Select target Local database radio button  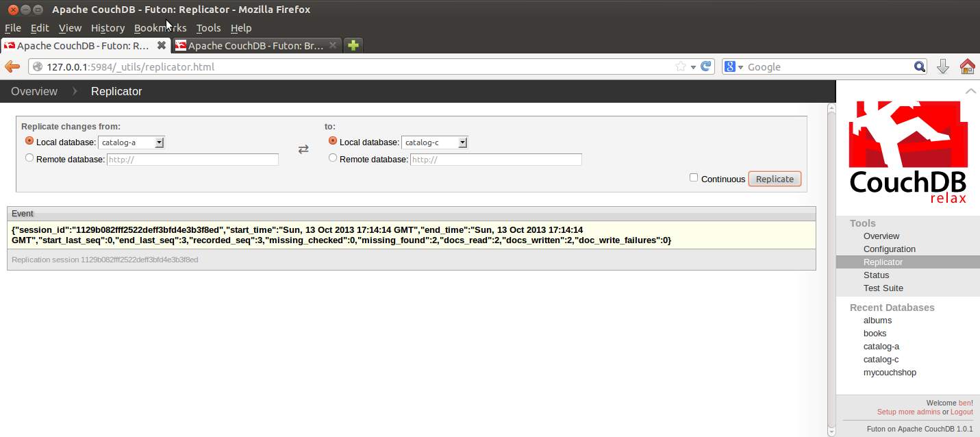point(333,140)
